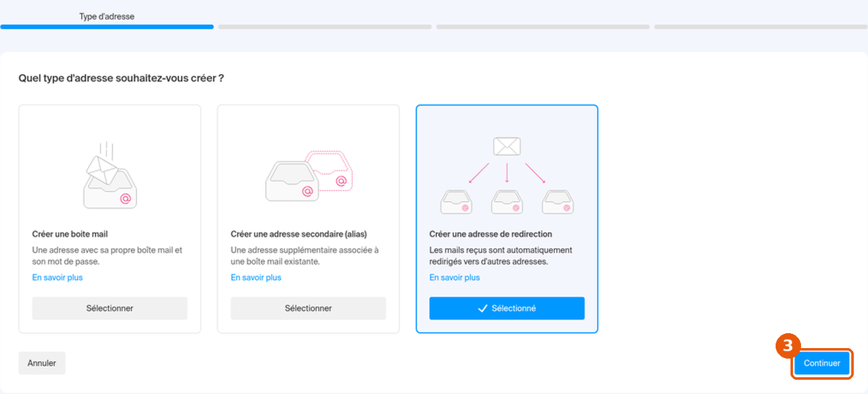Select the 'Créer une boite mail' option
The height and width of the screenshot is (394, 868).
click(x=110, y=308)
